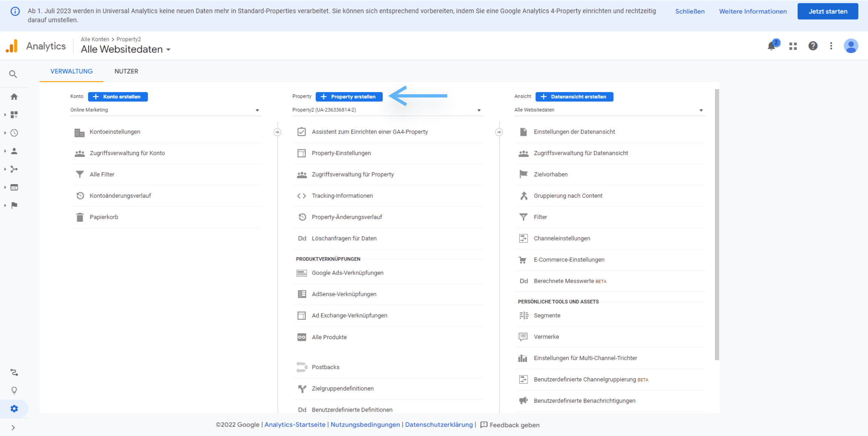Open Löschanfragen für Daten
This screenshot has width=868, height=436.
click(344, 238)
